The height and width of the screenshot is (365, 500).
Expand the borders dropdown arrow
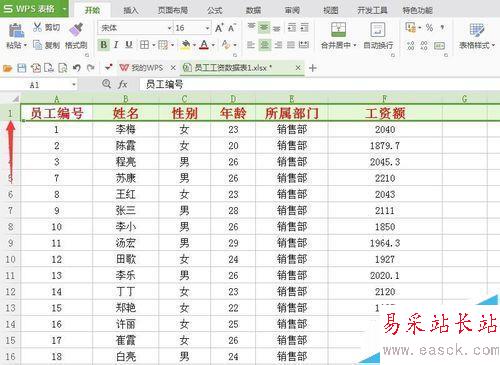154,45
